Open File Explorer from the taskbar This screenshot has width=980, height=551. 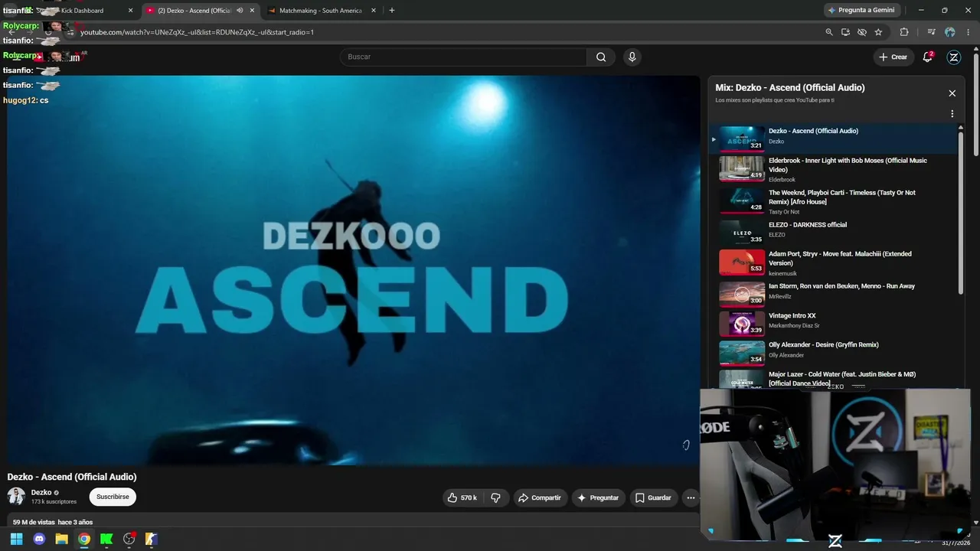(x=61, y=539)
